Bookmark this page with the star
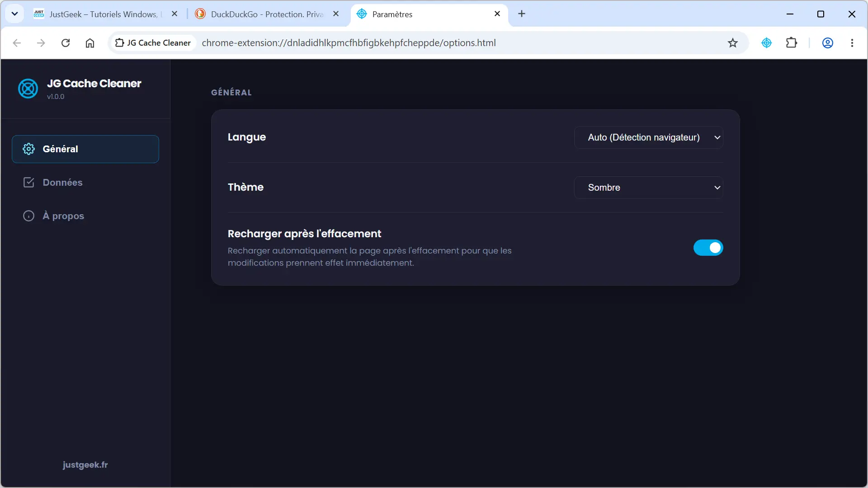The image size is (868, 488). click(733, 43)
